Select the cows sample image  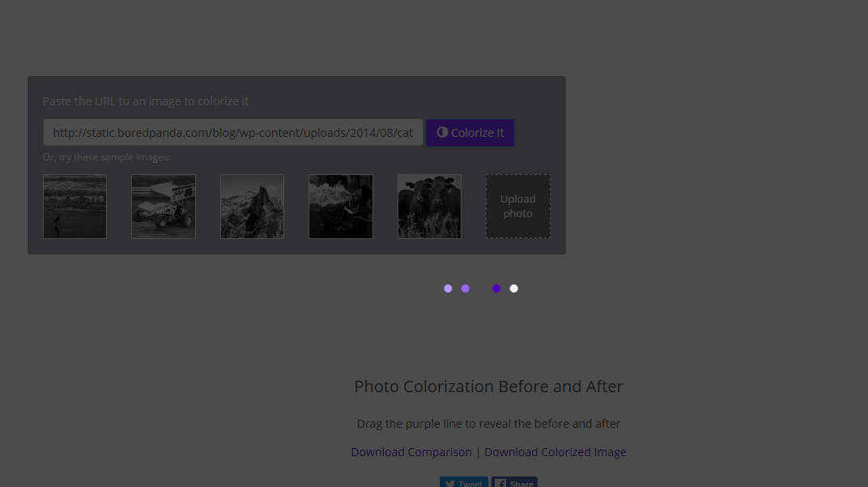pos(429,207)
